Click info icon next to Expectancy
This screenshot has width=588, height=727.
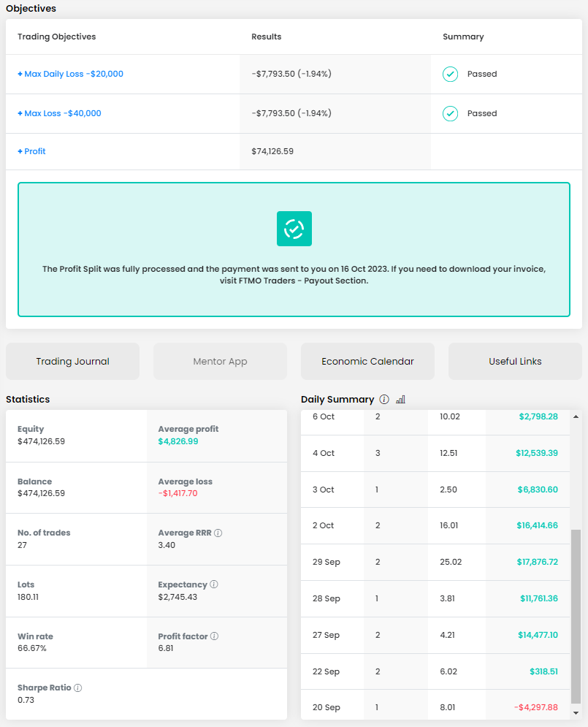coord(213,585)
